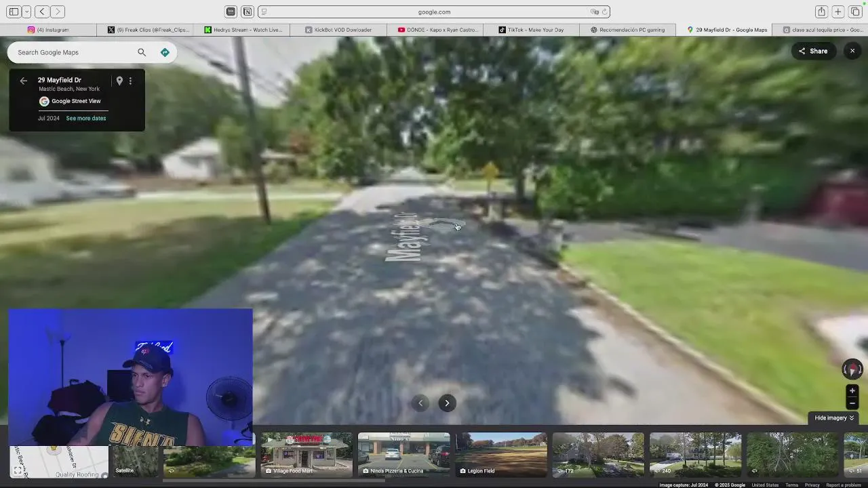
Task: Focus the google.com address bar
Action: (x=434, y=12)
